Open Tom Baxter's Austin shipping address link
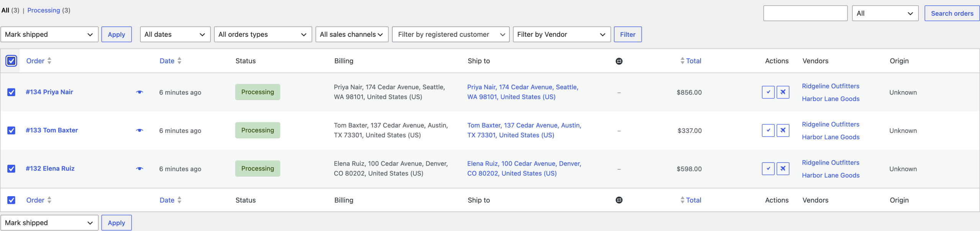980x231 pixels. [524, 130]
